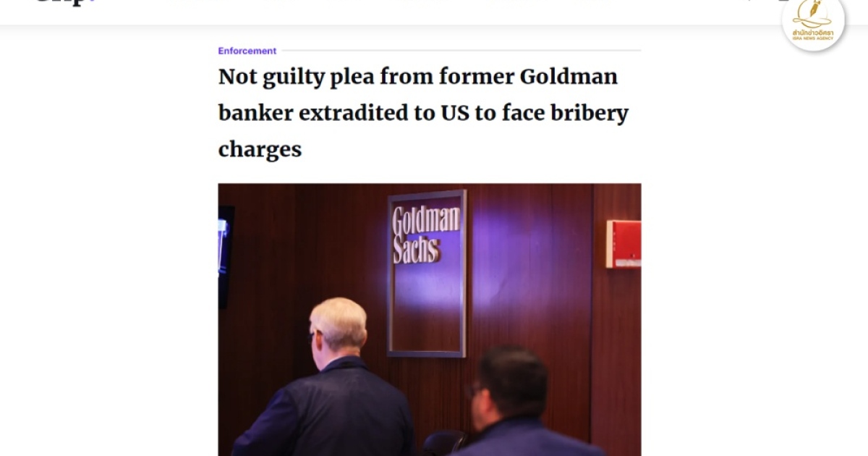This screenshot has height=456, width=868.
Task: Click the divider line beside Enforcement
Action: (459, 51)
